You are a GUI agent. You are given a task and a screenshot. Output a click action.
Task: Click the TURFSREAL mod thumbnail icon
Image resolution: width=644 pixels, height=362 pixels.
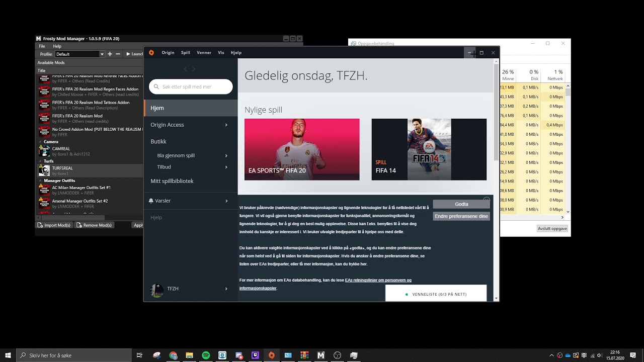(x=44, y=170)
